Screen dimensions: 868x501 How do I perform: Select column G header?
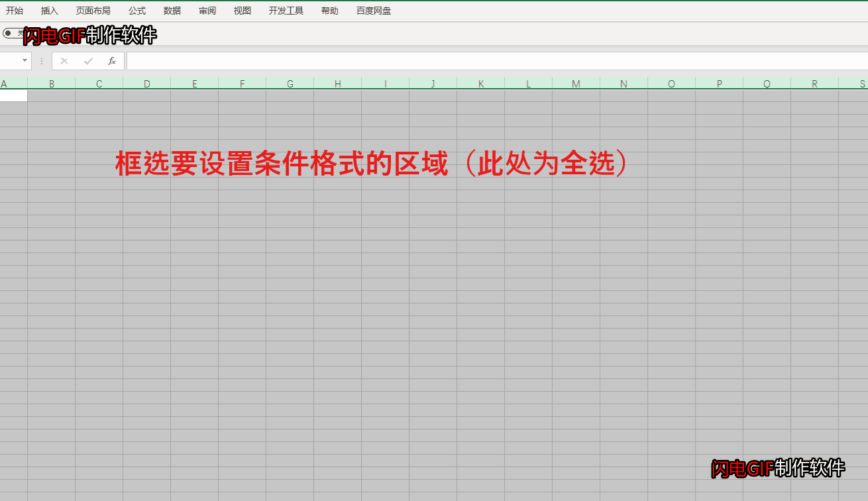(290, 83)
